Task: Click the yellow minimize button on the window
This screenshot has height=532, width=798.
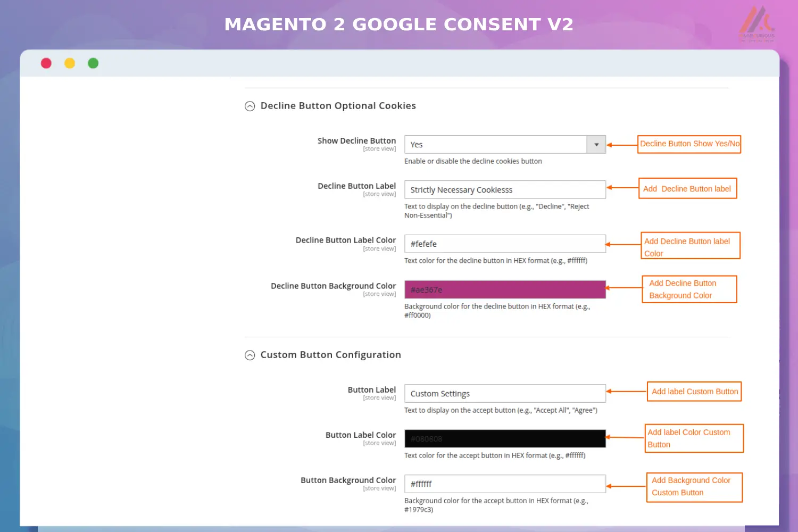Action: pyautogui.click(x=70, y=63)
